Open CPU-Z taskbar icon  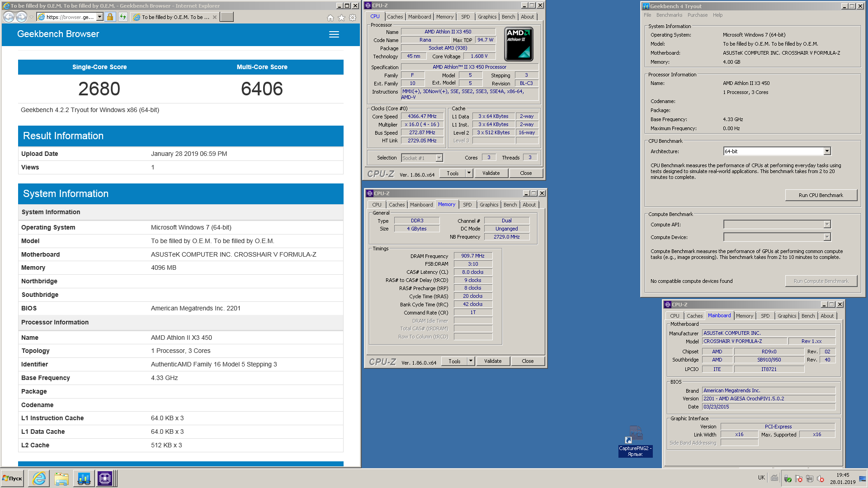[105, 479]
